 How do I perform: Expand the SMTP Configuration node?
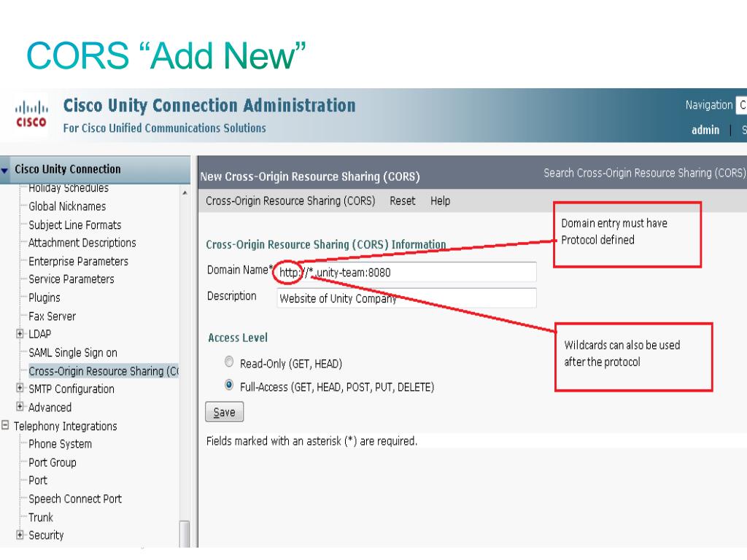20,388
